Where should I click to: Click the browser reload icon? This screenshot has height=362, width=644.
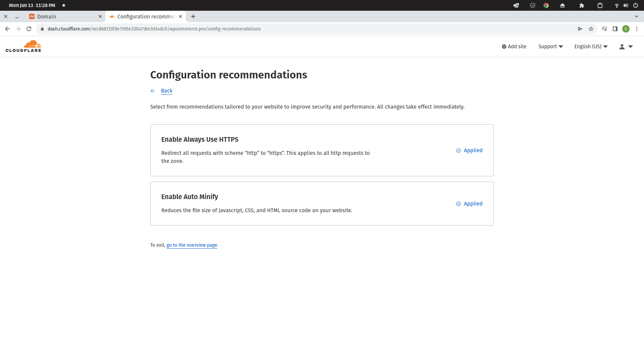click(x=29, y=29)
